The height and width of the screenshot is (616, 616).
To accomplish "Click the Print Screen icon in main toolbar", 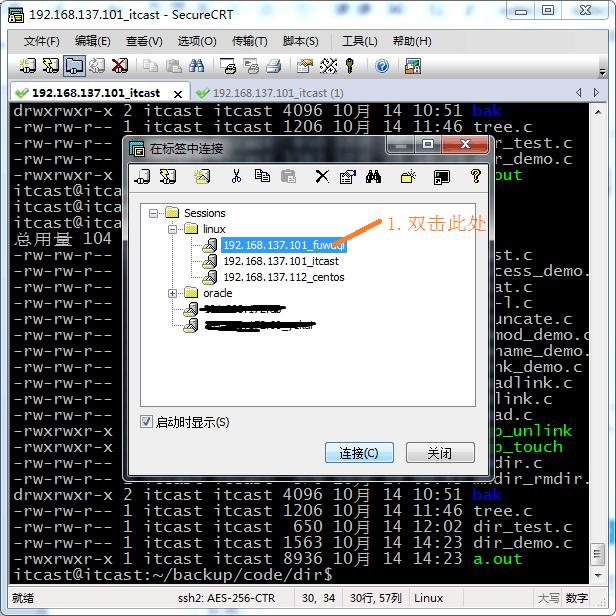I will 228,66.
